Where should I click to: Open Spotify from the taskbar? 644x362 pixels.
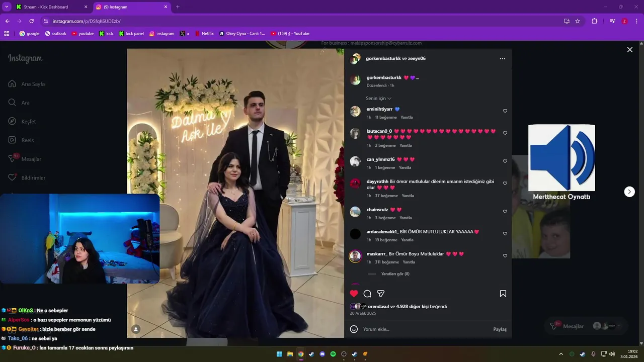333,354
